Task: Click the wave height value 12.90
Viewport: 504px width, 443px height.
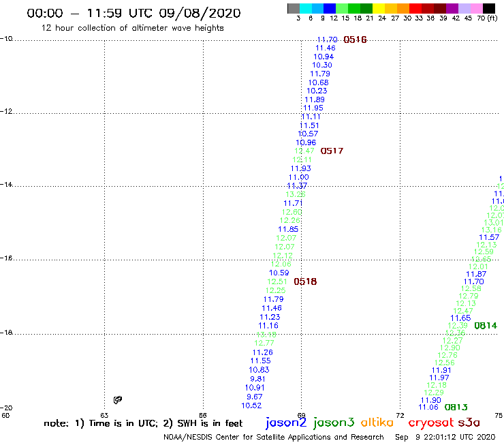Action: (x=450, y=348)
